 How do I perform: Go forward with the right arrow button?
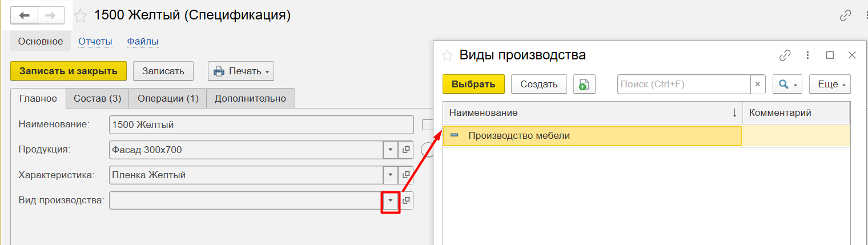tap(50, 15)
